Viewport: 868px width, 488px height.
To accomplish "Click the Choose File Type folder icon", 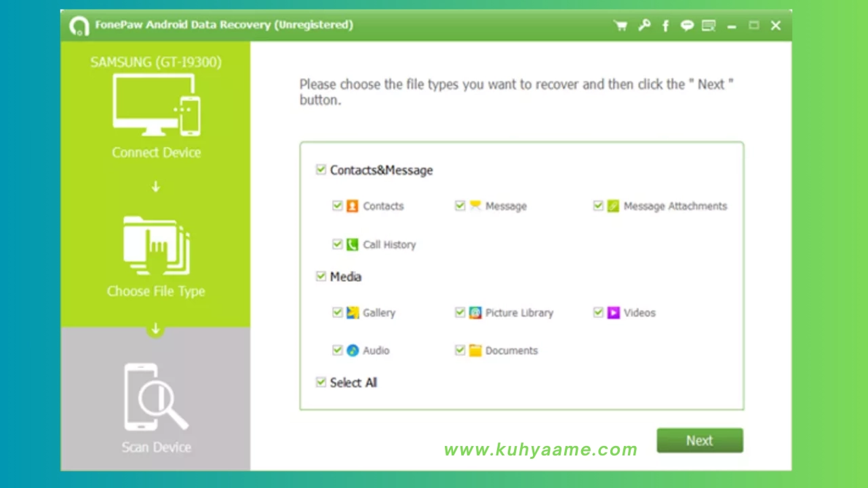I will click(x=157, y=247).
